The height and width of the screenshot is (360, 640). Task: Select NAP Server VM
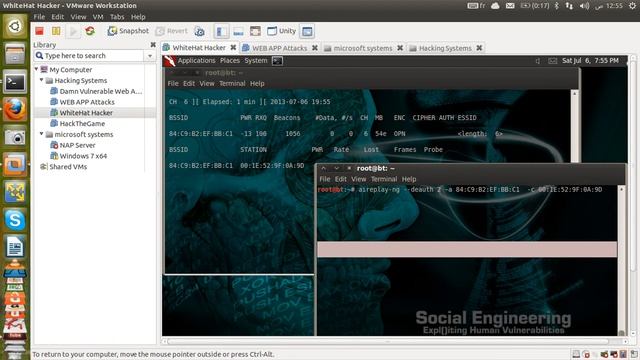click(x=73, y=145)
